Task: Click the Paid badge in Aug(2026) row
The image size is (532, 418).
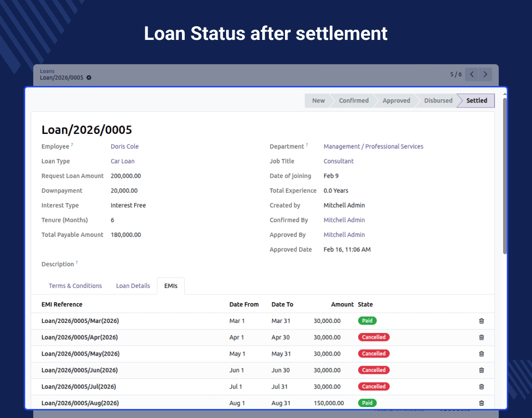Action: (367, 403)
